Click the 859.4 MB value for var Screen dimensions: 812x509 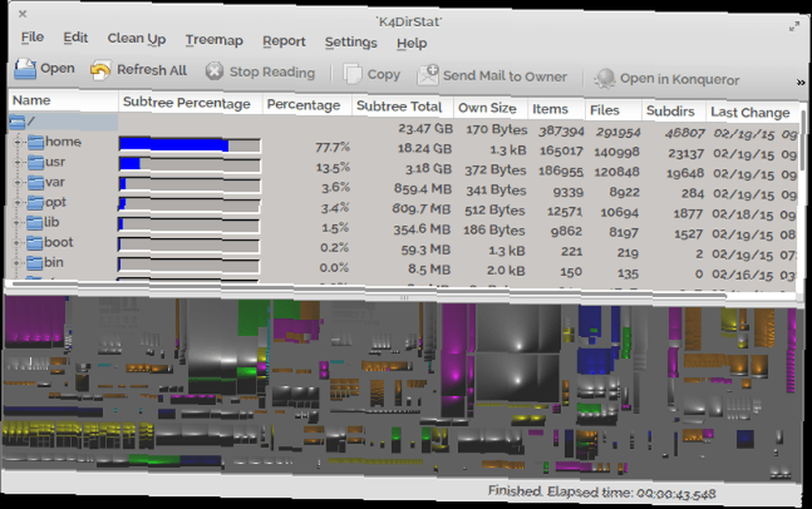422,188
